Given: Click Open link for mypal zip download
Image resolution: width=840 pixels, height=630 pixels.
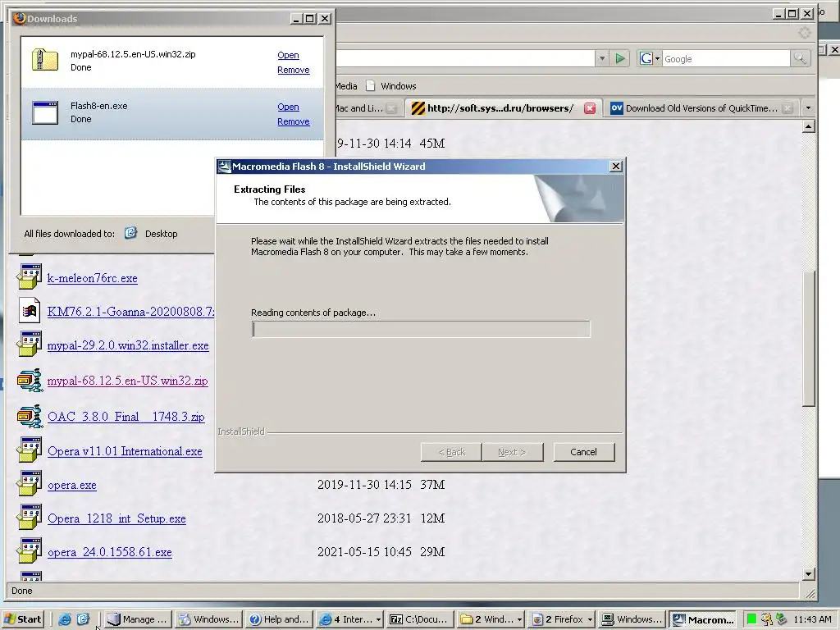Looking at the screenshot, I should (288, 55).
